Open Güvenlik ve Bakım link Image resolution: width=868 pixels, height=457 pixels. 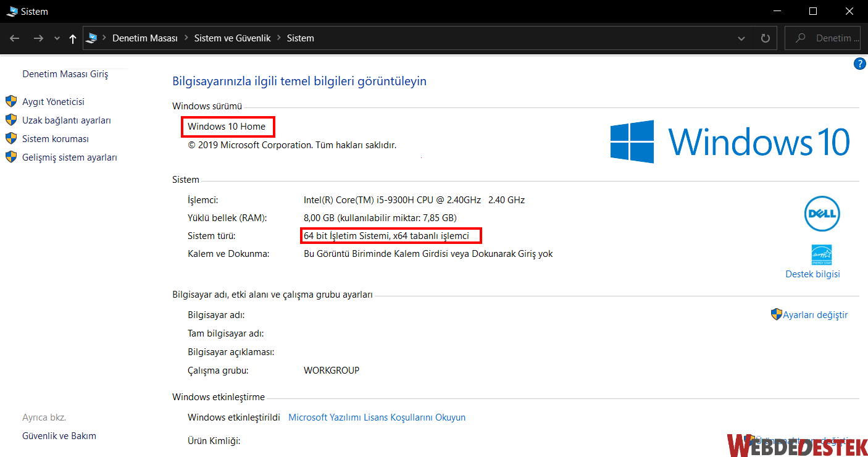59,436
